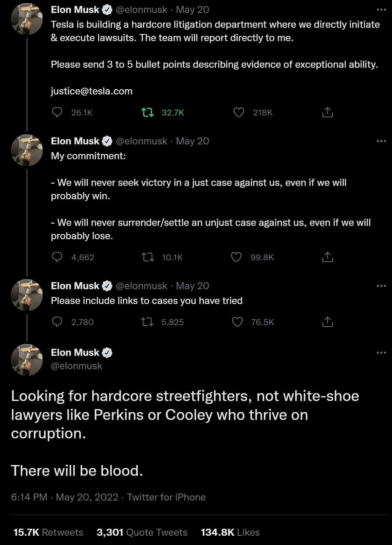Share the My commitment tweet
The height and width of the screenshot is (545, 392).
click(328, 257)
